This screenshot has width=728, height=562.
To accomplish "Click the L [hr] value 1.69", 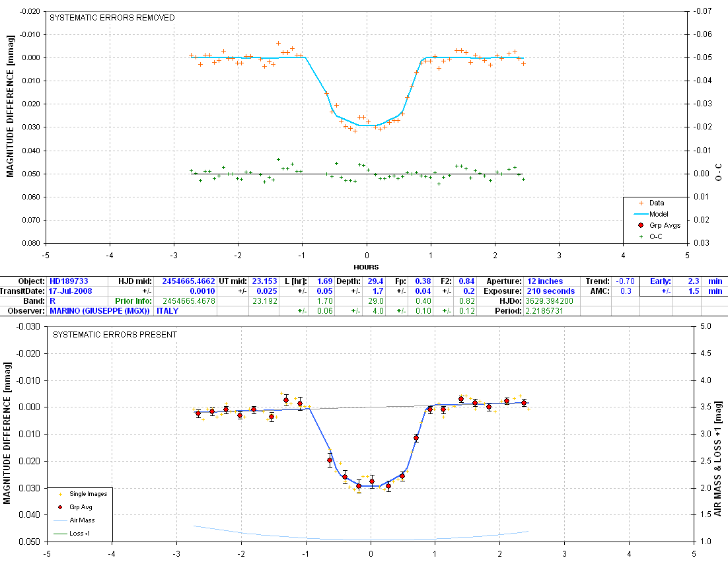I will tap(325, 281).
